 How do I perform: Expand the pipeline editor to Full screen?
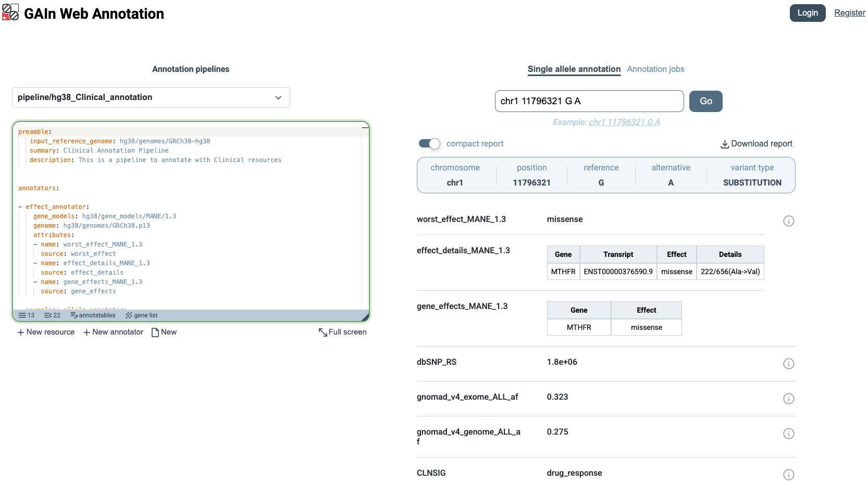click(x=343, y=332)
